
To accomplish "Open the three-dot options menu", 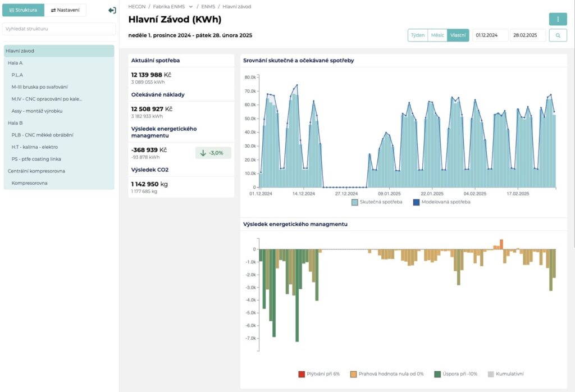I will [x=558, y=19].
